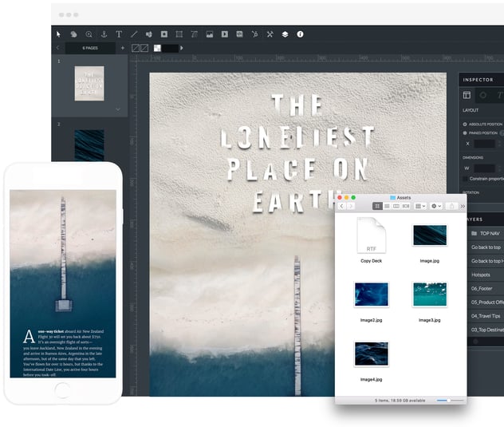The image size is (504, 427).
Task: Select the Text tool
Action: (119, 34)
